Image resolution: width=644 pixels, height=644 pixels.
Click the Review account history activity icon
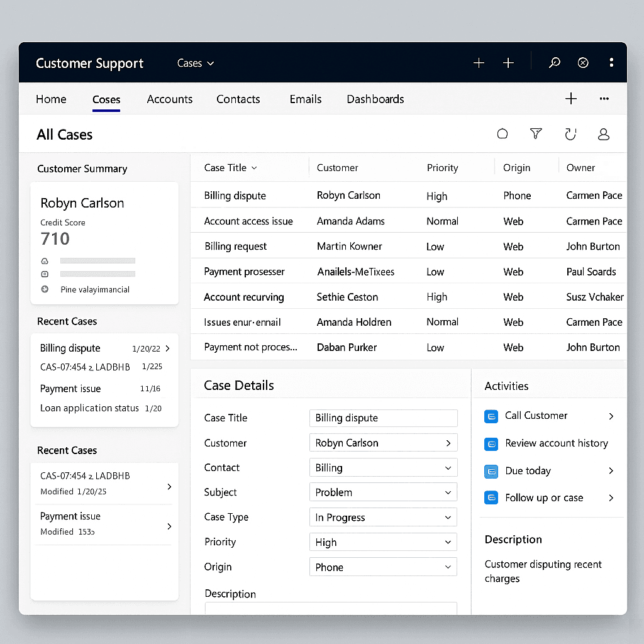(491, 443)
